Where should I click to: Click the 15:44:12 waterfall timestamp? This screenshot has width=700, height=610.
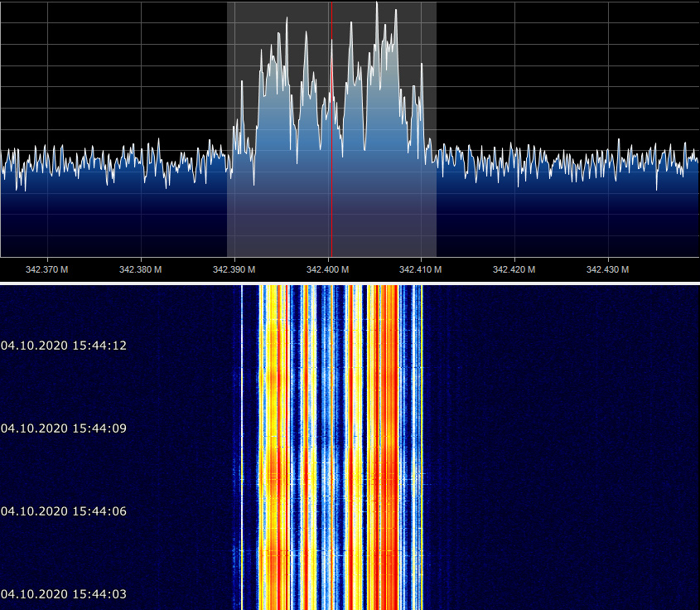pos(64,346)
